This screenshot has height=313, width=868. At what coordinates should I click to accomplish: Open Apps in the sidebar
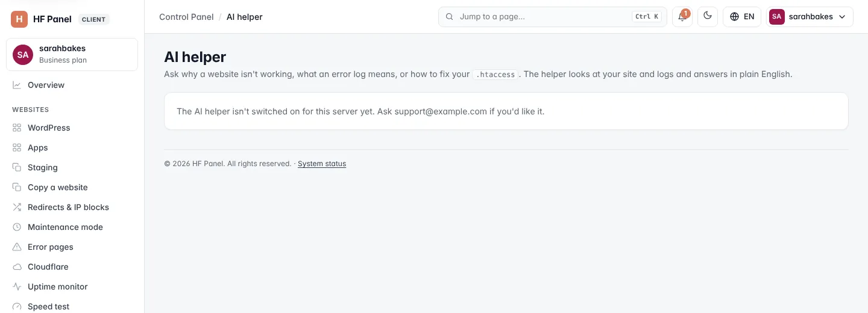72,147
